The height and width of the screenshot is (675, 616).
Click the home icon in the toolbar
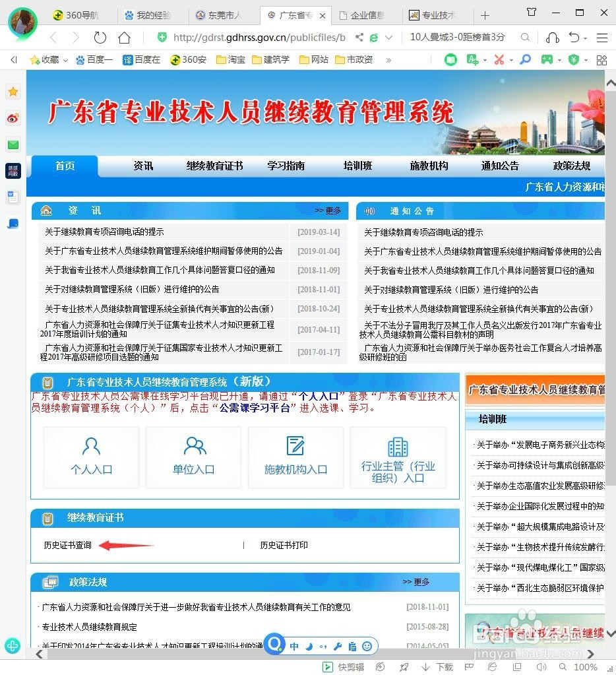[x=124, y=38]
